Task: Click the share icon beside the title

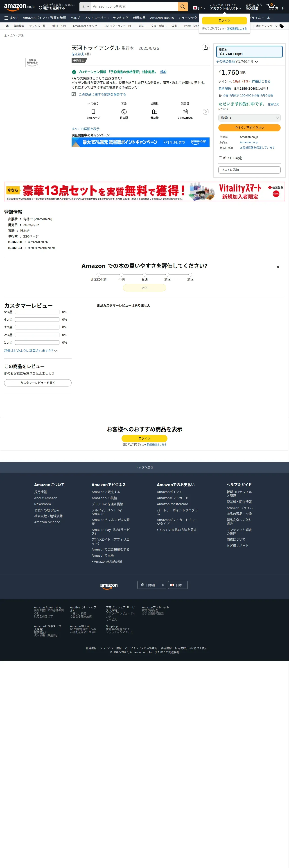Action: click(205, 48)
